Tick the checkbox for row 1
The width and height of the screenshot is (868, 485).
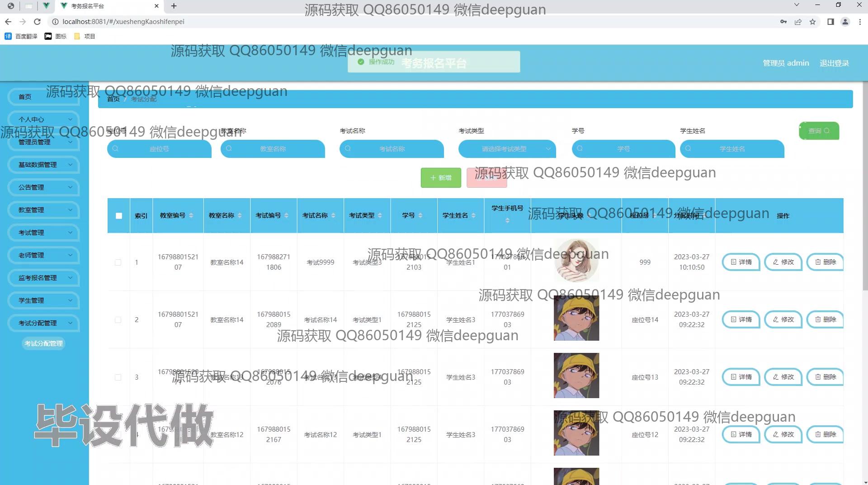pyautogui.click(x=118, y=262)
